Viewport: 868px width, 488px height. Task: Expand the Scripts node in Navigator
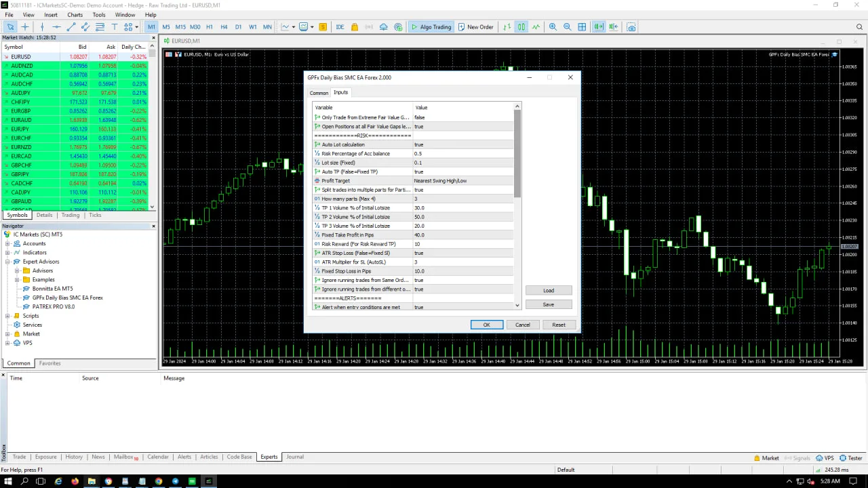(x=8, y=316)
